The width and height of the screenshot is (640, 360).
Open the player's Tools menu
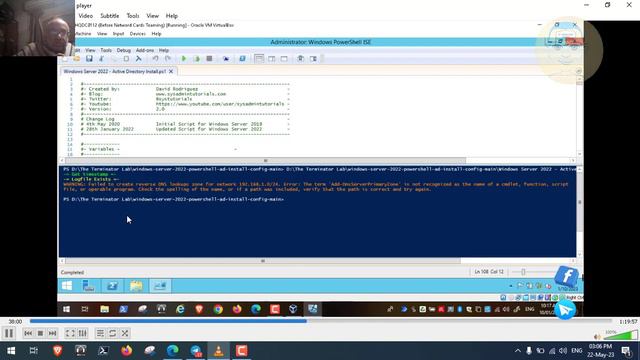pos(133,16)
